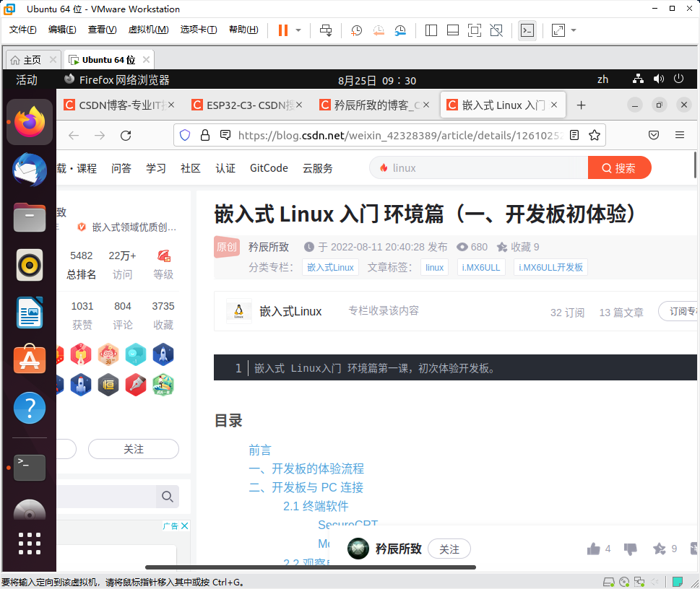Open 选项卡(T) menu
700x589 pixels.
pos(199,30)
